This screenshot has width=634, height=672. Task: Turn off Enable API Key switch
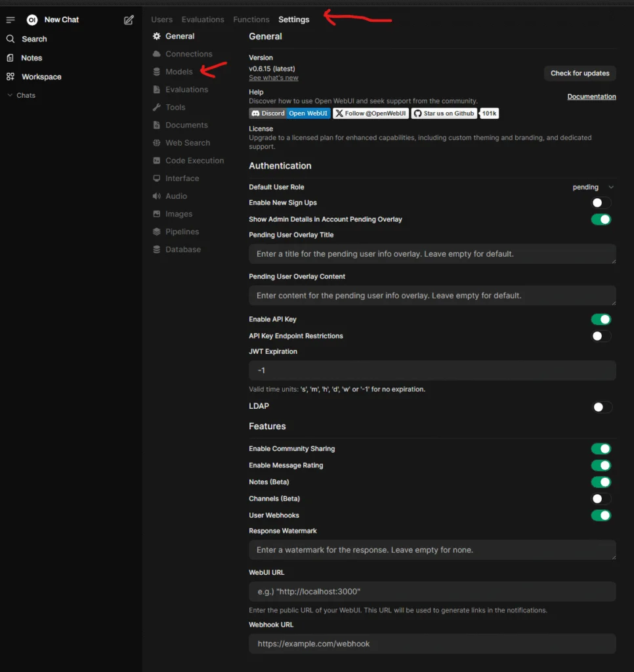pos(601,320)
